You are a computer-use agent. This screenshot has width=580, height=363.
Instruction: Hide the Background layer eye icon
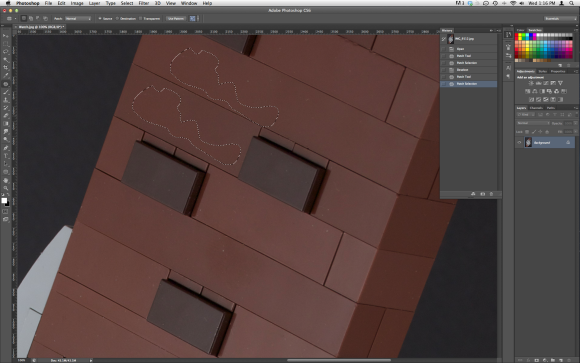(519, 142)
